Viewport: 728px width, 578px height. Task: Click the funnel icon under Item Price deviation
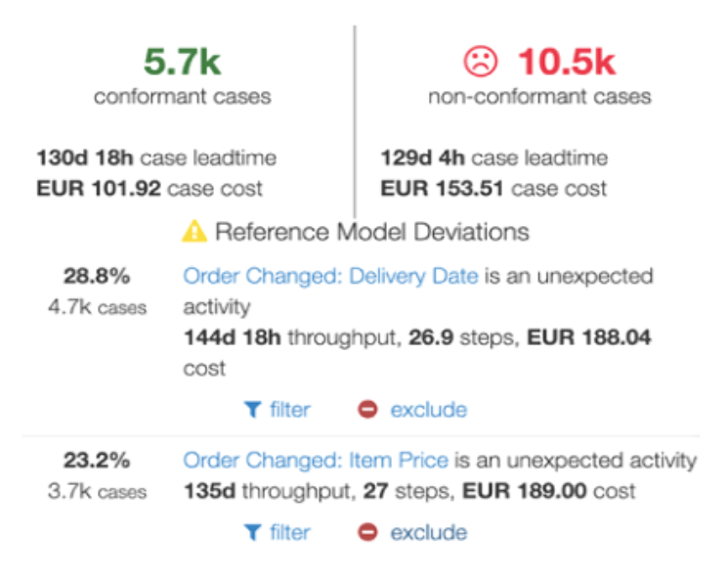pyautogui.click(x=252, y=532)
